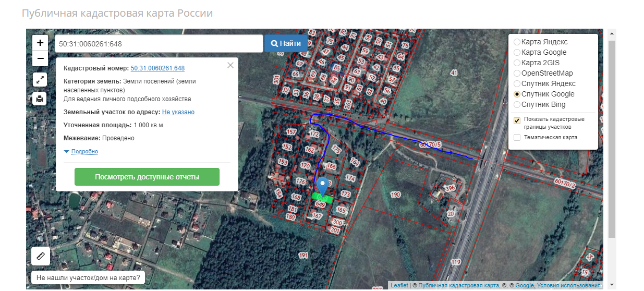Click parcel label 191 on map
This screenshot has height=291, width=644.
(x=303, y=256)
